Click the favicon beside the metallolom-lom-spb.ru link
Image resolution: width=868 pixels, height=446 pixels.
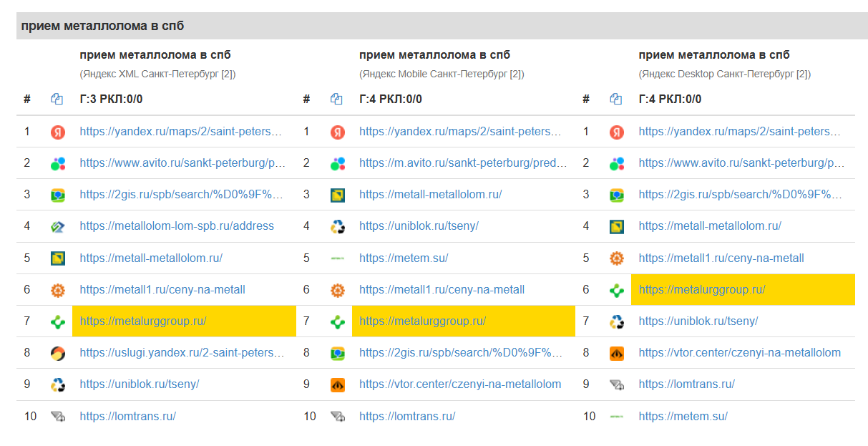(58, 227)
